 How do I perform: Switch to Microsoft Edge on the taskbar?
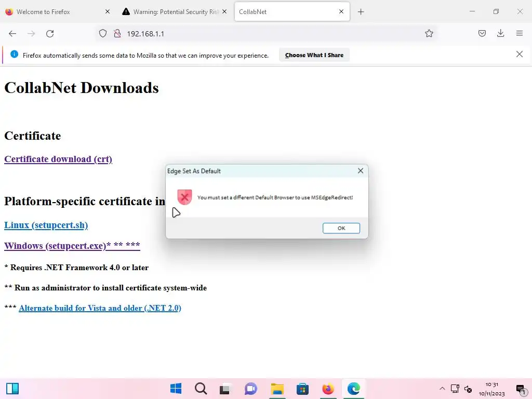[353, 389]
